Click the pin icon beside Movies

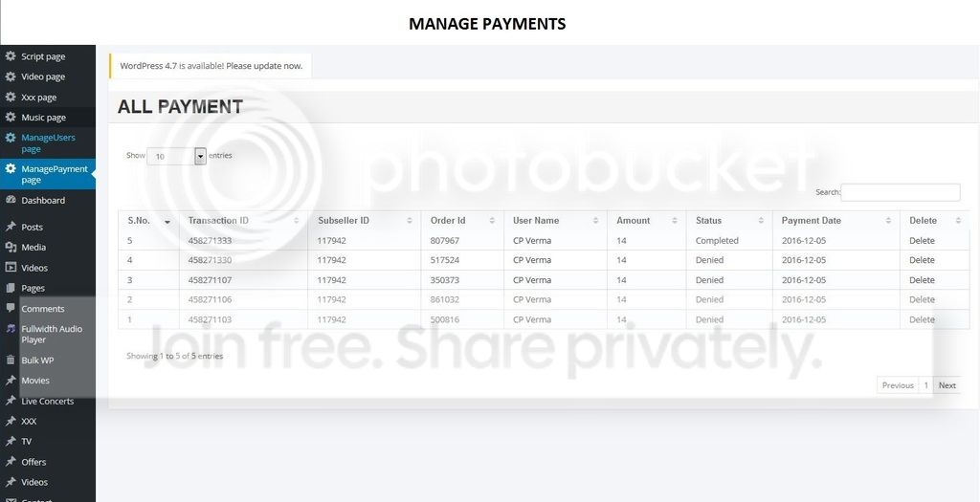pos(10,381)
